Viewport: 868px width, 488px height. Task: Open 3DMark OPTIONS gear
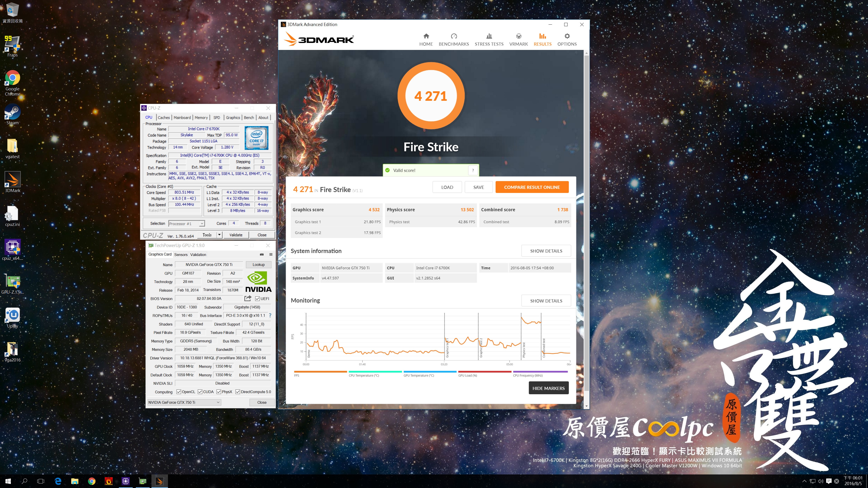567,40
